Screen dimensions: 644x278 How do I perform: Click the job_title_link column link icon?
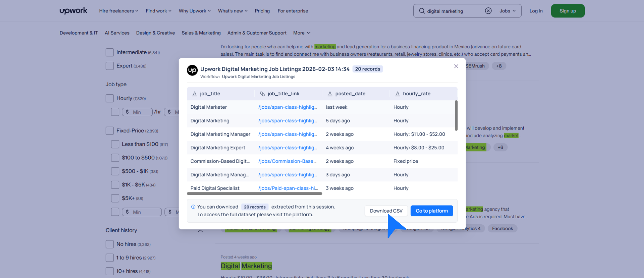coord(262,94)
